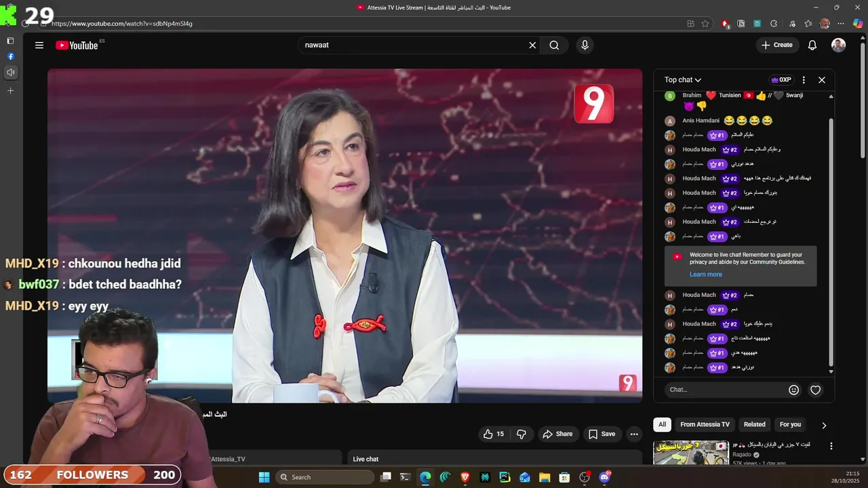Close the live chat panel
The height and width of the screenshot is (488, 868).
click(x=822, y=80)
